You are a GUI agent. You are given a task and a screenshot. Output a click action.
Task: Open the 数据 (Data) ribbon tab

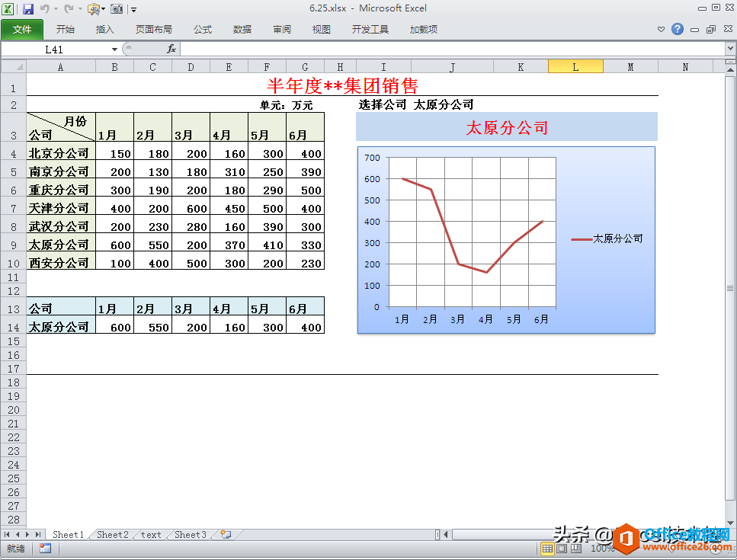tap(242, 29)
